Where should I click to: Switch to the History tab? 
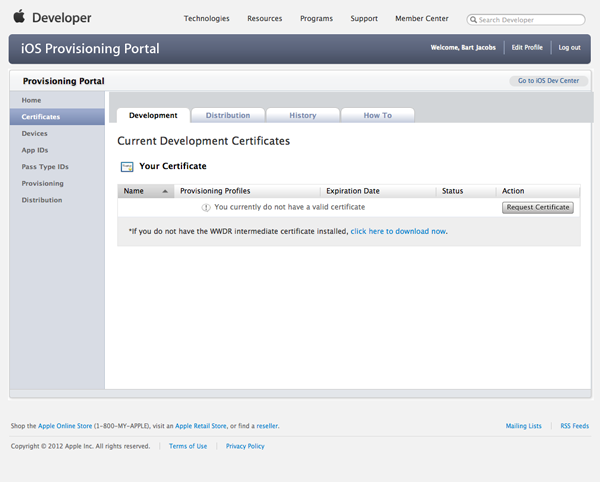[x=303, y=116]
